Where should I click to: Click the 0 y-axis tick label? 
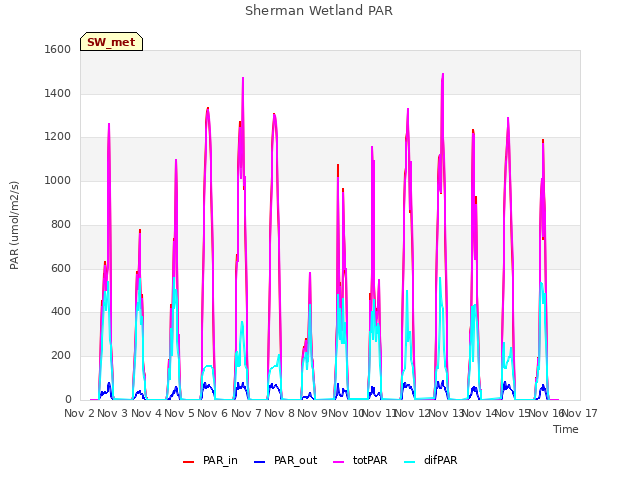point(68,400)
